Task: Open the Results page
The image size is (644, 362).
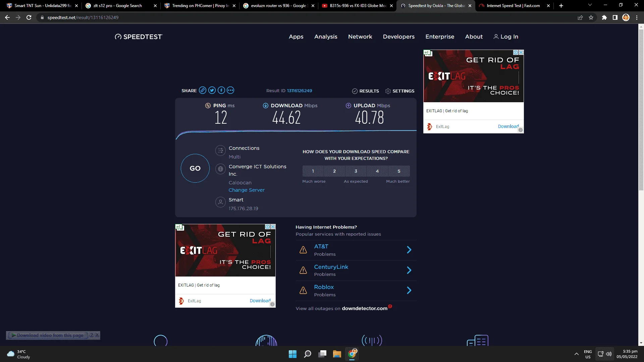Action: 365,91
